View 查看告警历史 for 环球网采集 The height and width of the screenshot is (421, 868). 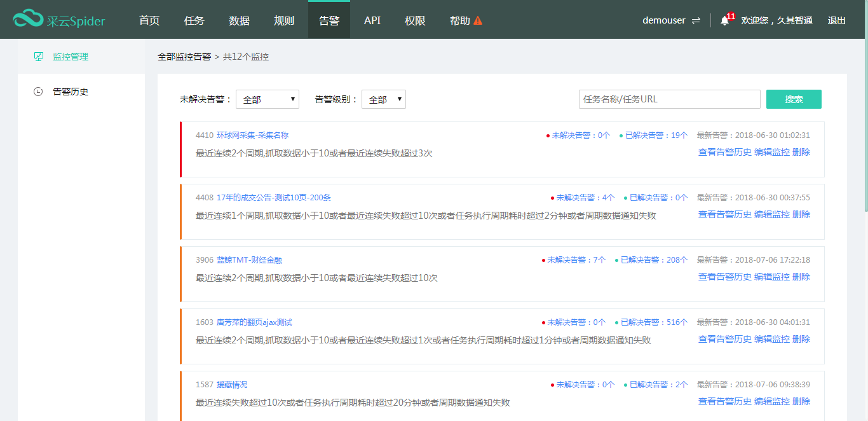coord(725,152)
